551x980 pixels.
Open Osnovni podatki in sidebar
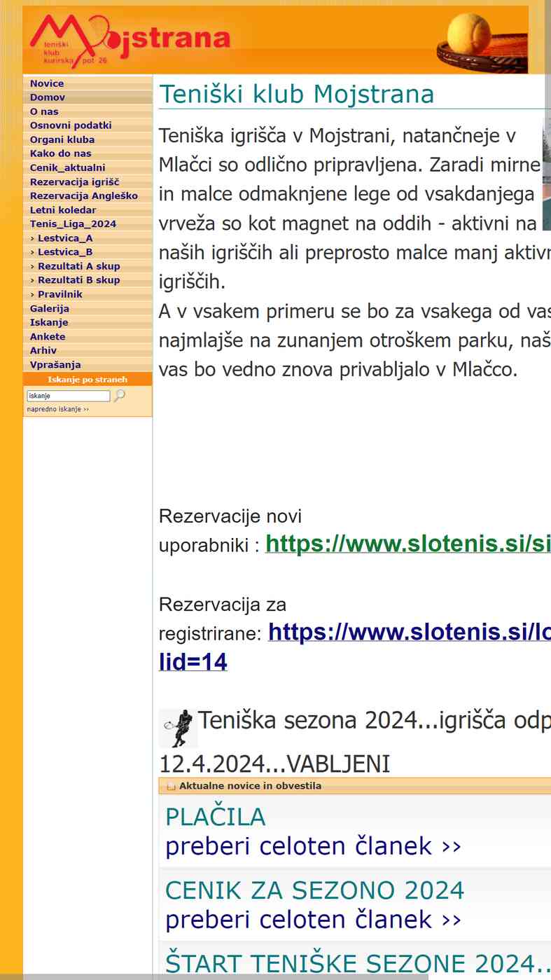pos(88,125)
